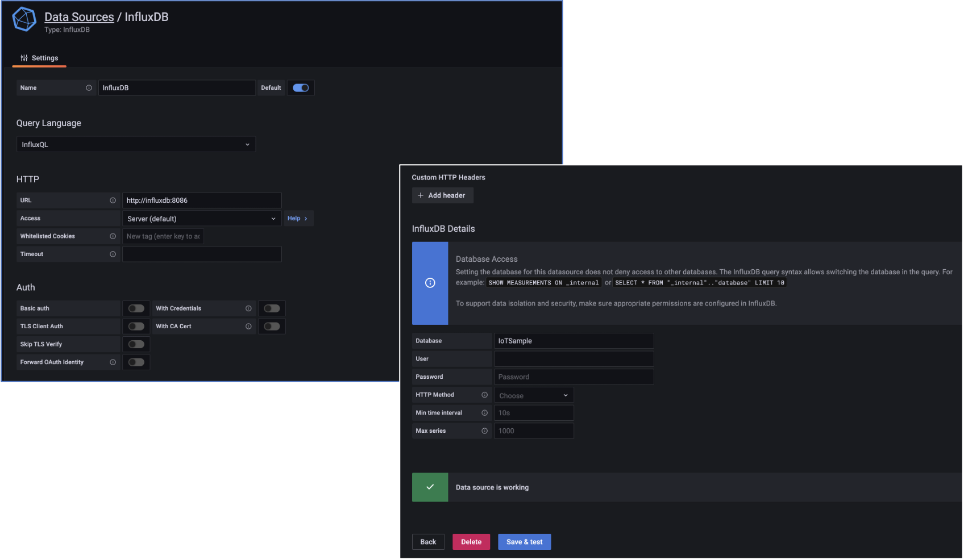Click the Grafana data source logo icon

(x=24, y=19)
